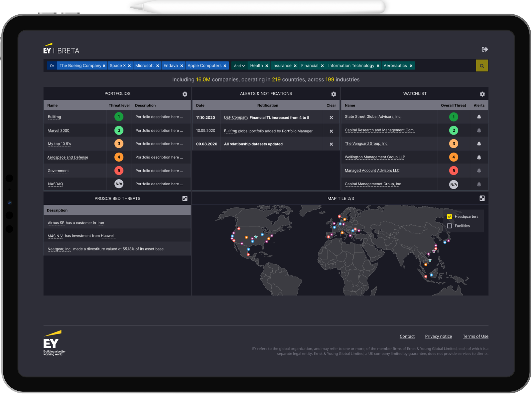The image size is (532, 394).
Task: Open the Privacy notice link
Action: [438, 336]
